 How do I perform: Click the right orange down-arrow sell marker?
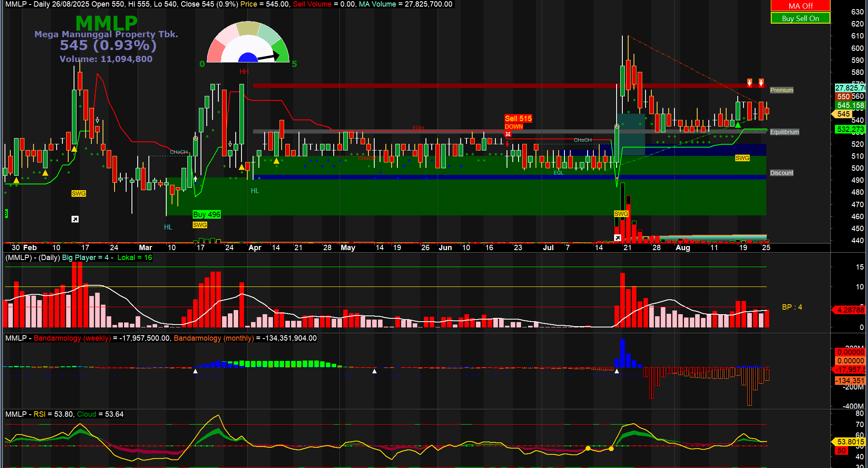[761, 83]
